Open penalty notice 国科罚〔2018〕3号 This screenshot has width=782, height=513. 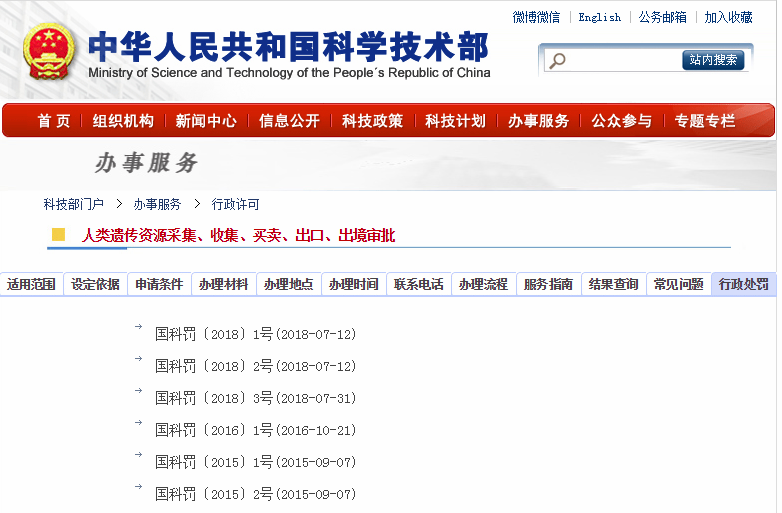(255, 398)
